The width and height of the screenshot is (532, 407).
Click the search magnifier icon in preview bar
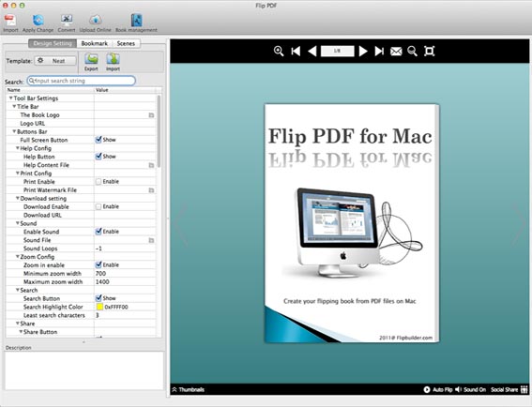click(412, 52)
